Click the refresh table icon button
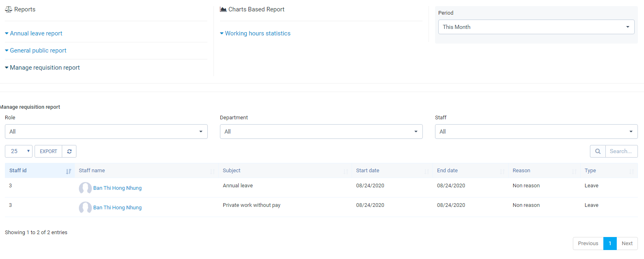This screenshot has width=644, height=259. point(69,151)
